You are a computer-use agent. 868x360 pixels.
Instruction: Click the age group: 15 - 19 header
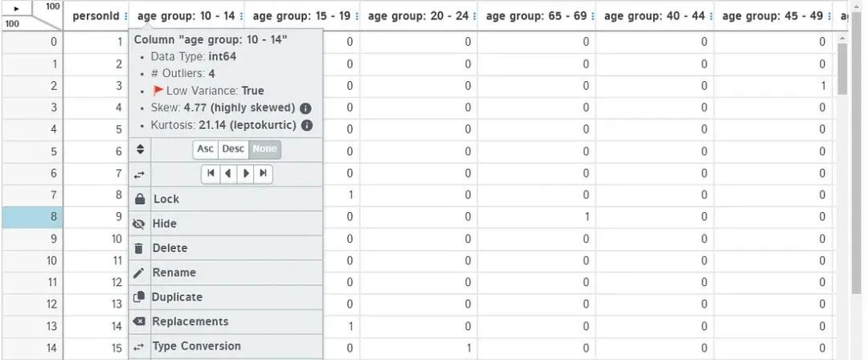coord(301,16)
